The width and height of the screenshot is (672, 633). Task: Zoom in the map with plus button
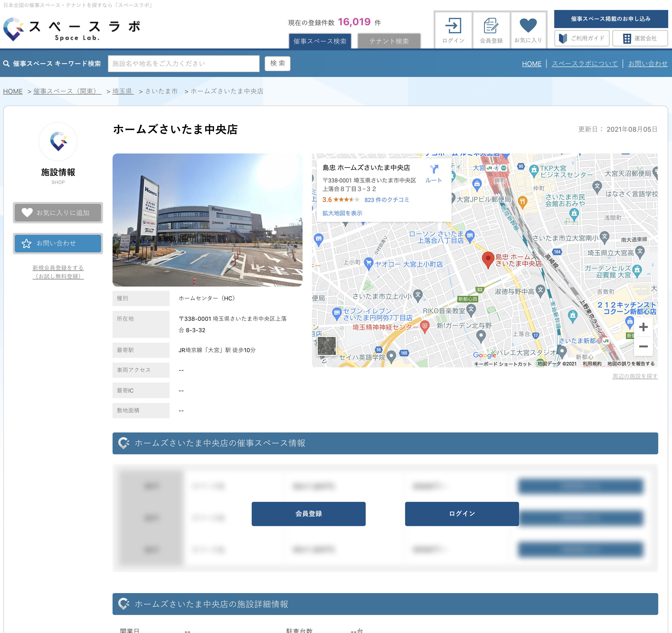click(643, 327)
